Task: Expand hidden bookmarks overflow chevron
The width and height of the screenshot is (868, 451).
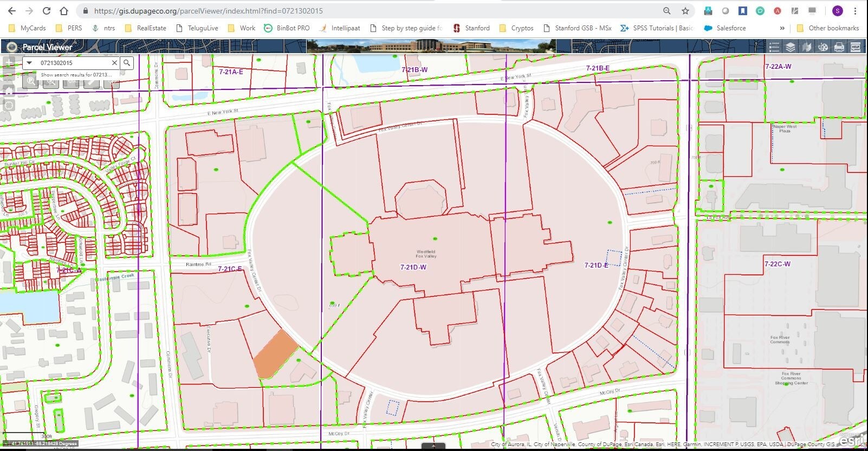Action: tap(782, 28)
